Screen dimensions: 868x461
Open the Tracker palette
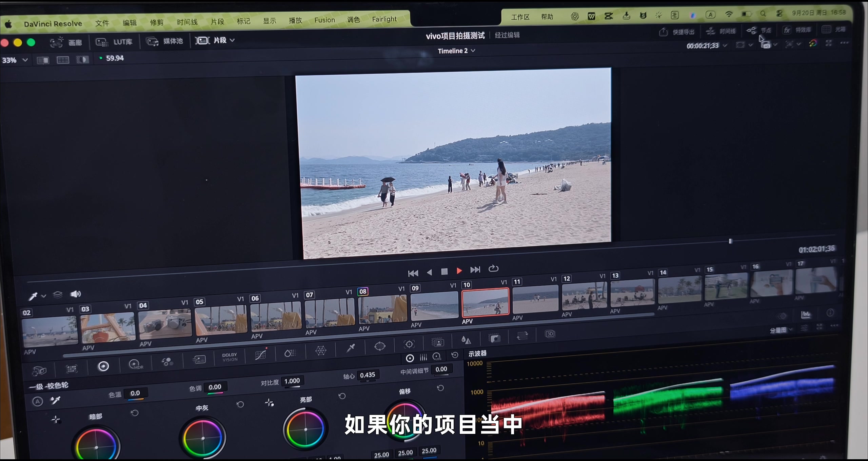click(x=409, y=344)
